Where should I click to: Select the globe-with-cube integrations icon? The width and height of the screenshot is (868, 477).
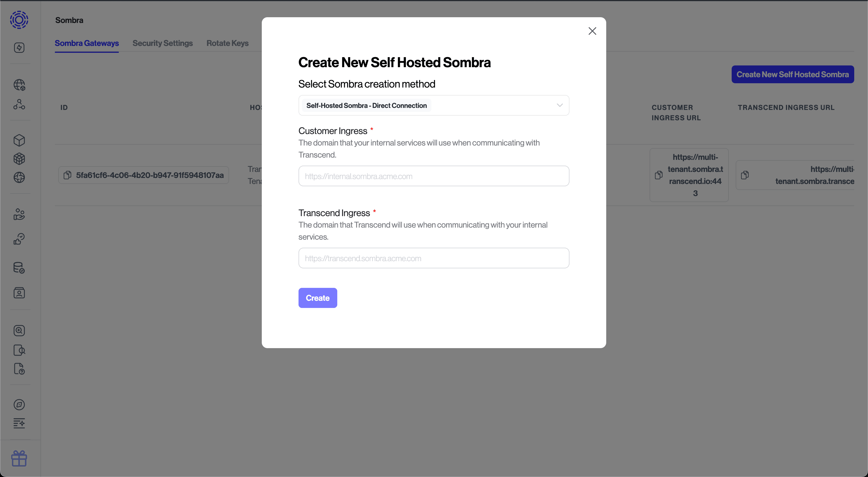tap(19, 85)
